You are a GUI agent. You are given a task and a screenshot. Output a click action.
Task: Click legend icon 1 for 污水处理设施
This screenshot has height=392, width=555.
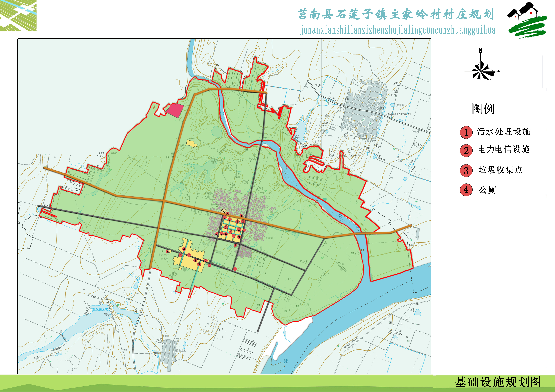466,132
